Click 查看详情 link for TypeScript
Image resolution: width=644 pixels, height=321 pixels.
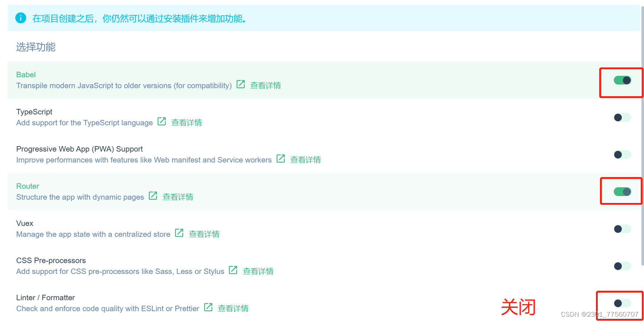(186, 123)
